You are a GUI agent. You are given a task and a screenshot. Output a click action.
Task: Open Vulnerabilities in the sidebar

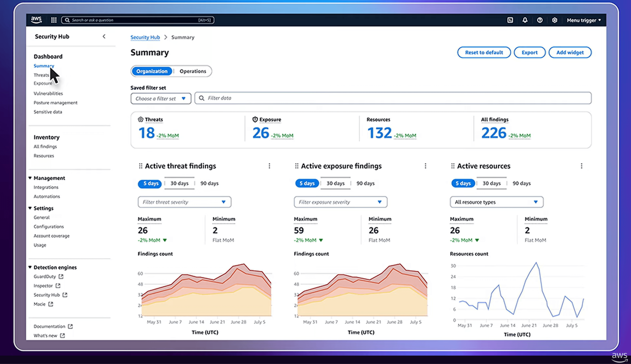pos(48,93)
